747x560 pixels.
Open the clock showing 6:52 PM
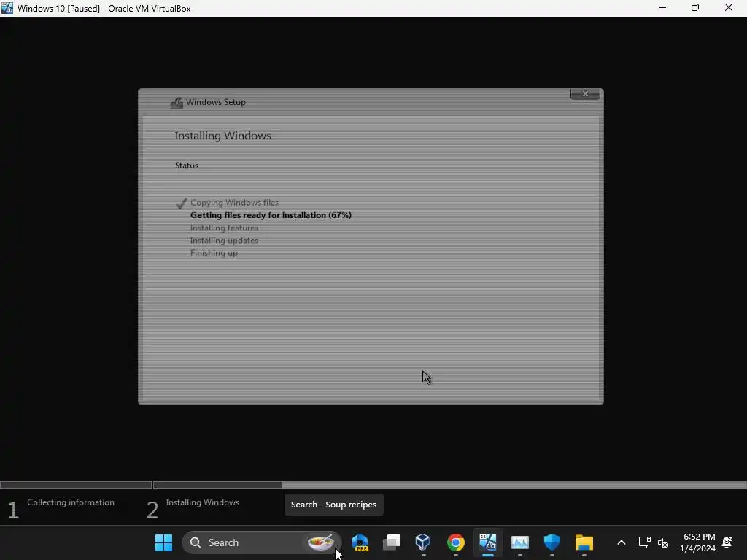pyautogui.click(x=697, y=542)
